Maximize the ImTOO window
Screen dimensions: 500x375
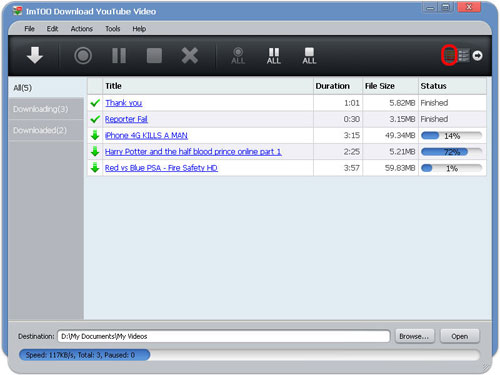click(x=446, y=7)
